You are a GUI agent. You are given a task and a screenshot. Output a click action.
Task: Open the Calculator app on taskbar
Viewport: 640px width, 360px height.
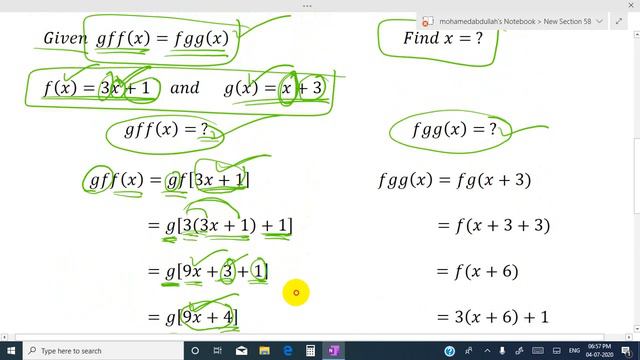click(311, 351)
